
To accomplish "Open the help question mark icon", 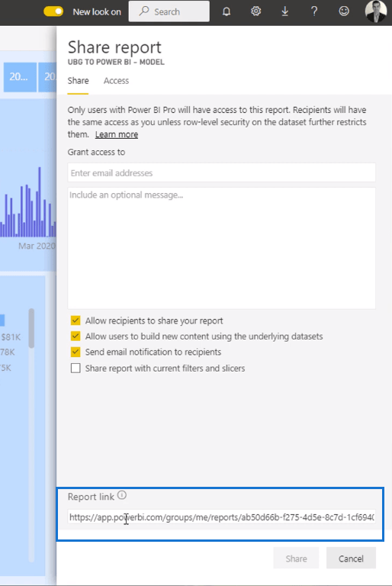I will pyautogui.click(x=314, y=11).
